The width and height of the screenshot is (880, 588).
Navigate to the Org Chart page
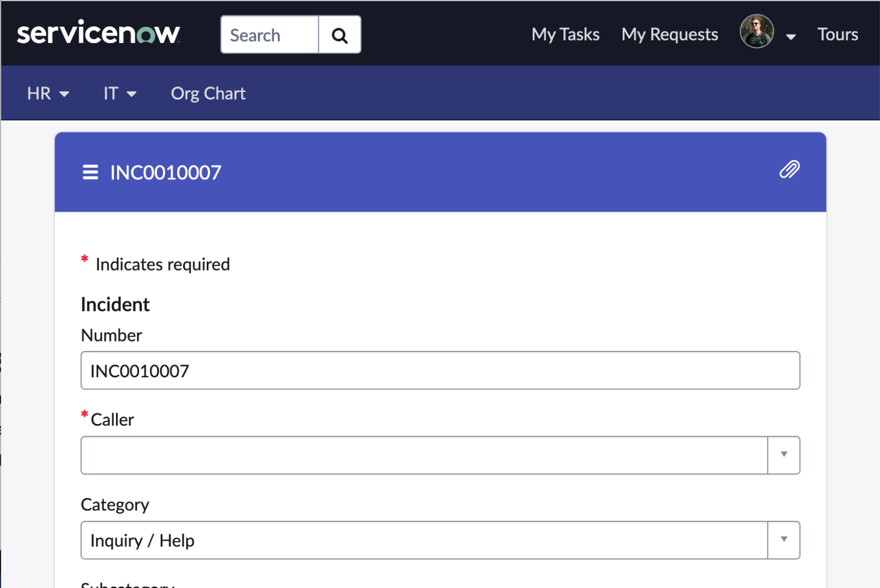208,93
